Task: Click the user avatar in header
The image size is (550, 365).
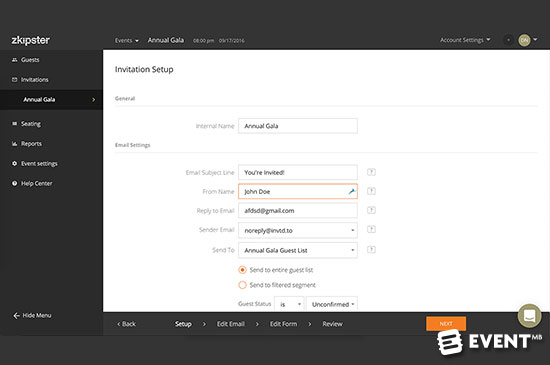Action: 524,40
